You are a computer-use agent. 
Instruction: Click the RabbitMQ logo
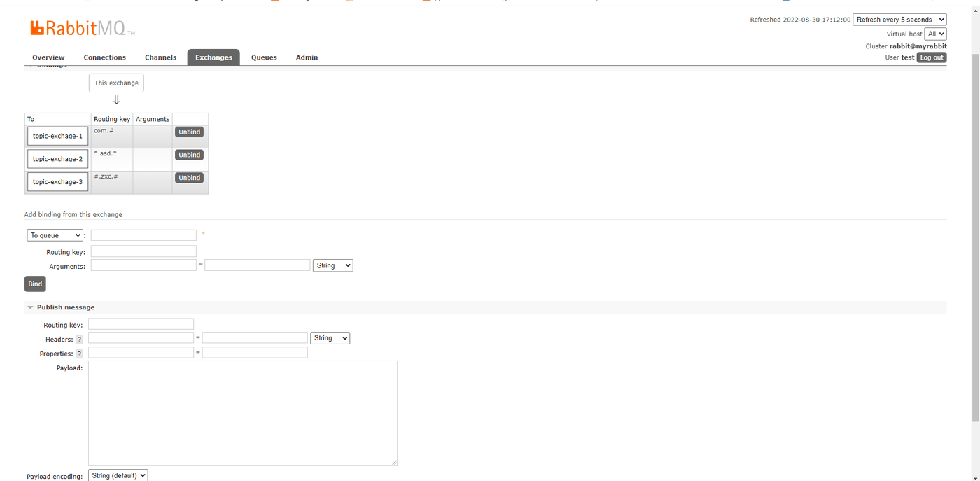click(83, 28)
